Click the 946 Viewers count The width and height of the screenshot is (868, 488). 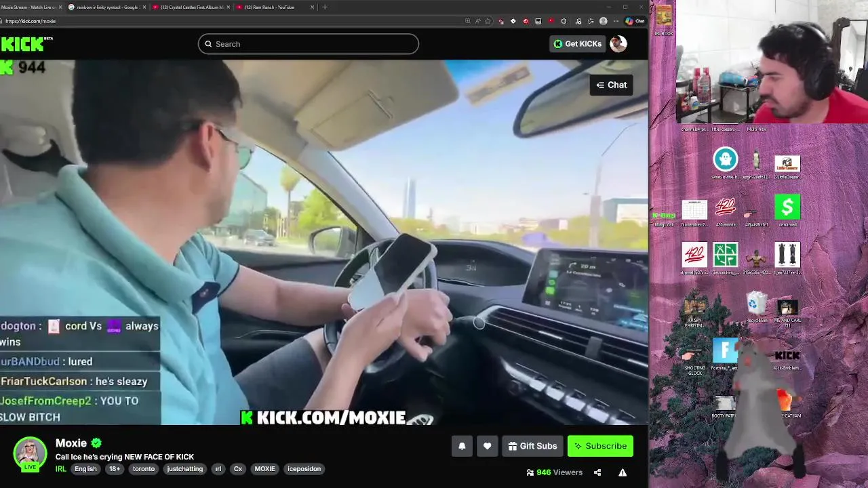(x=554, y=472)
